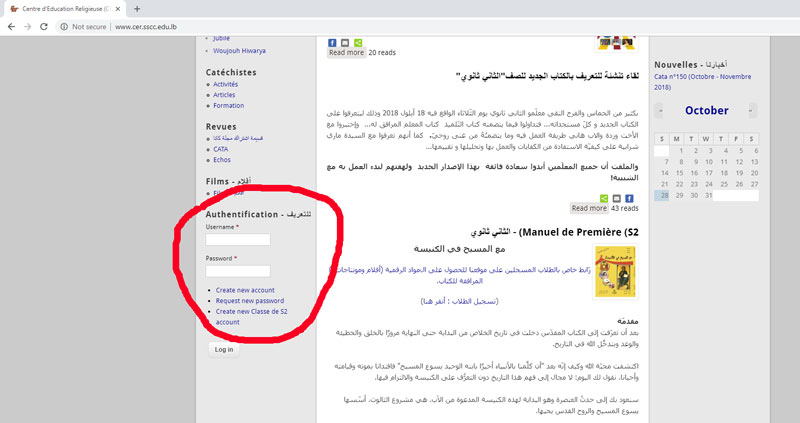The height and width of the screenshot is (423, 800).
Task: Click the email icon above 20 reads
Action: (345, 43)
